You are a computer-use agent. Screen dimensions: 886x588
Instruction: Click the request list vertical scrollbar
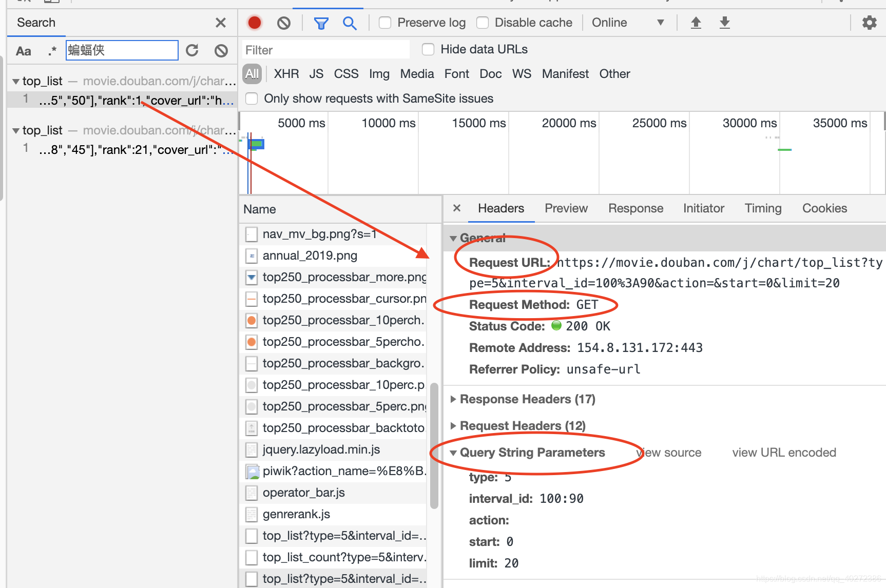434,445
